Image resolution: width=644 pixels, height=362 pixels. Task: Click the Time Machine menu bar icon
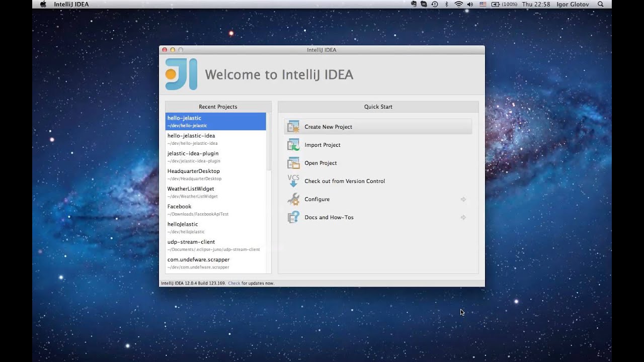coord(434,4)
